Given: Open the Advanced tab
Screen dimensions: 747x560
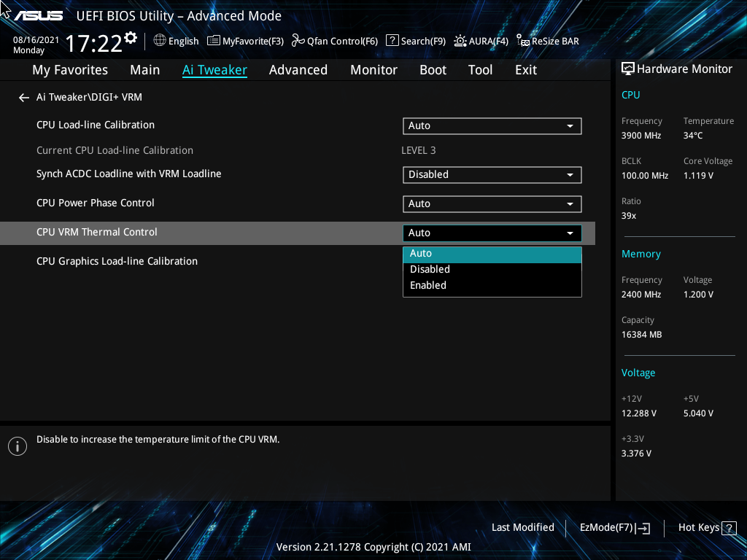Looking at the screenshot, I should click(x=298, y=70).
